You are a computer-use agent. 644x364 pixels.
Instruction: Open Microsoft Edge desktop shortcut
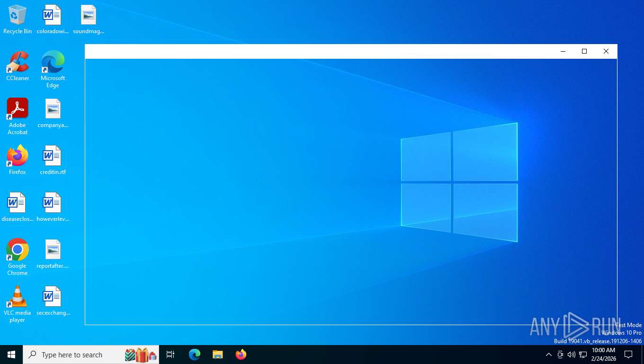[x=53, y=70]
